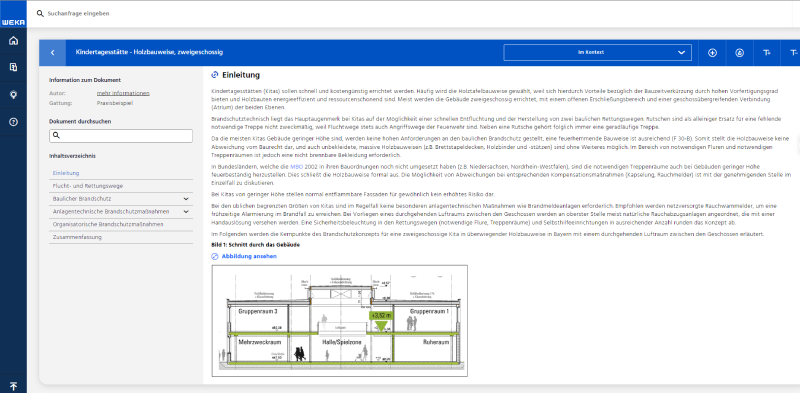
Task: Click the Dokument durchsuchen search field
Action: click(121, 136)
